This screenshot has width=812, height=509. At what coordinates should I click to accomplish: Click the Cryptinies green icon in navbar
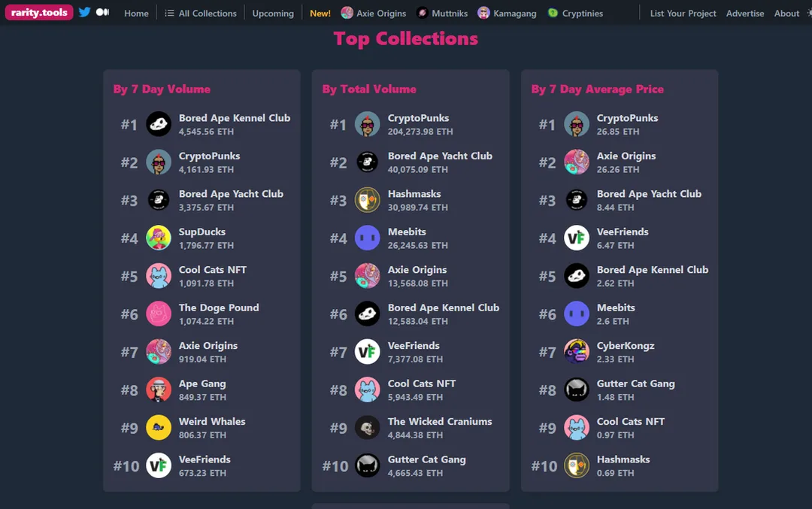[553, 13]
